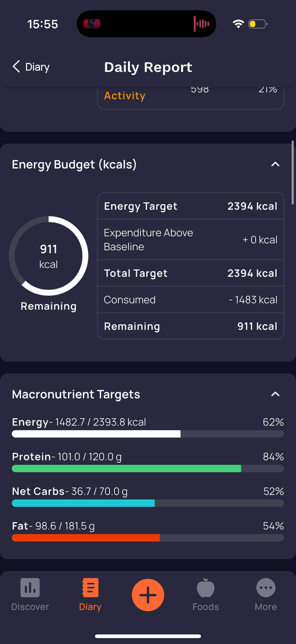Collapse the Macronutrient Targets section
Viewport: 296px width, 644px height.
pyautogui.click(x=275, y=394)
